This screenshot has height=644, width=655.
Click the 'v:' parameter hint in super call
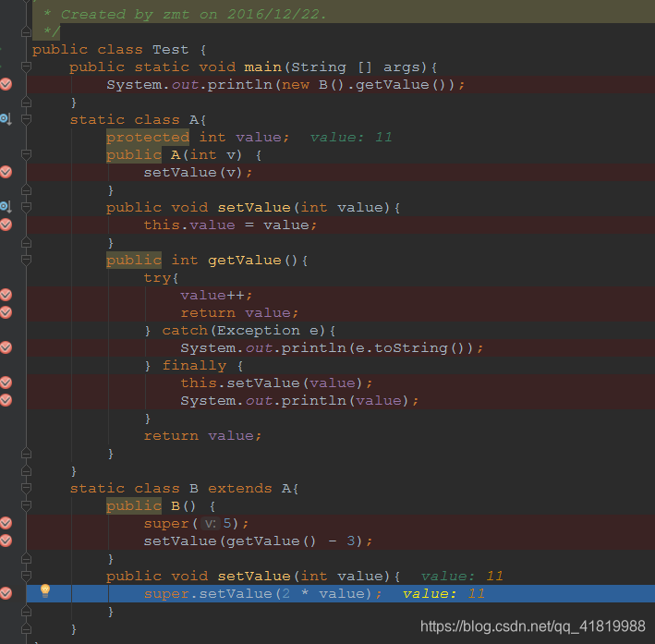(210, 523)
